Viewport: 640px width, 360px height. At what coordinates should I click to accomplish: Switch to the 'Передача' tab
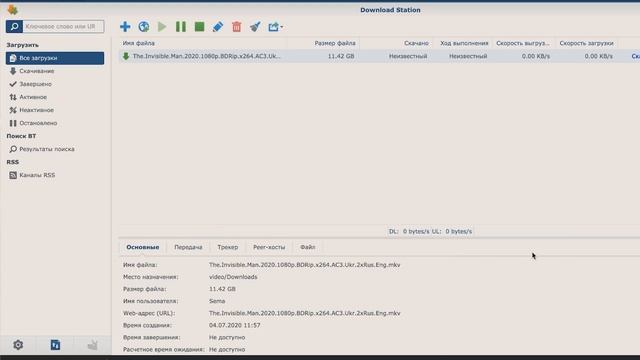coord(188,247)
